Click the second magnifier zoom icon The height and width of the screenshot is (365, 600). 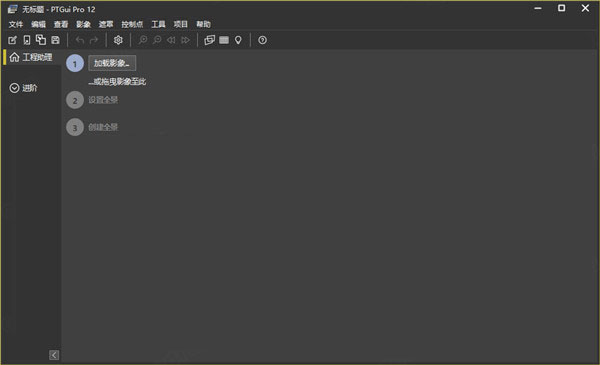tap(157, 40)
